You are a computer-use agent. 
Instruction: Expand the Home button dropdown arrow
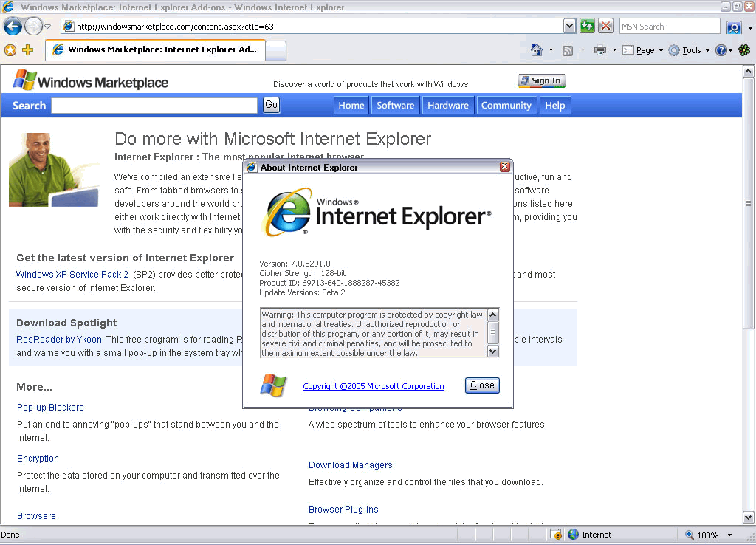tap(551, 50)
